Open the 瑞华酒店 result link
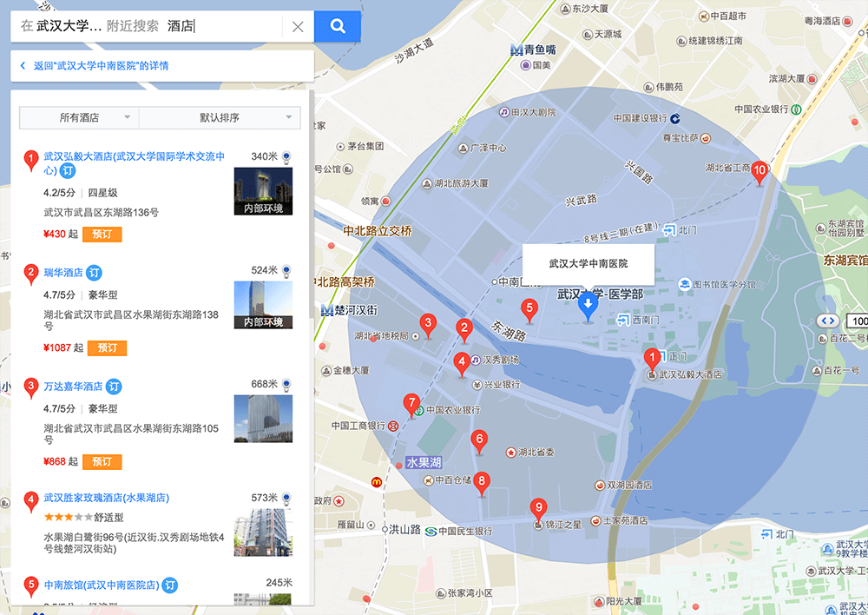The height and width of the screenshot is (615, 868). pos(63,273)
